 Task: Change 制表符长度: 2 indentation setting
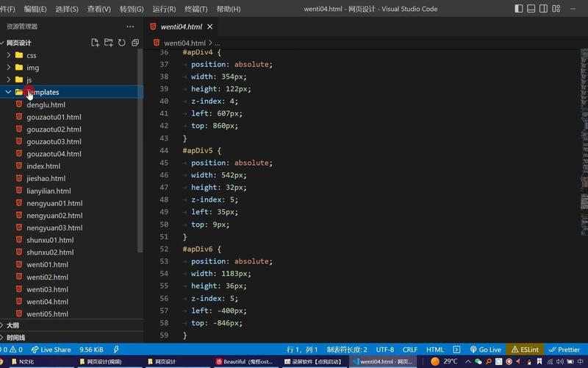pos(347,350)
